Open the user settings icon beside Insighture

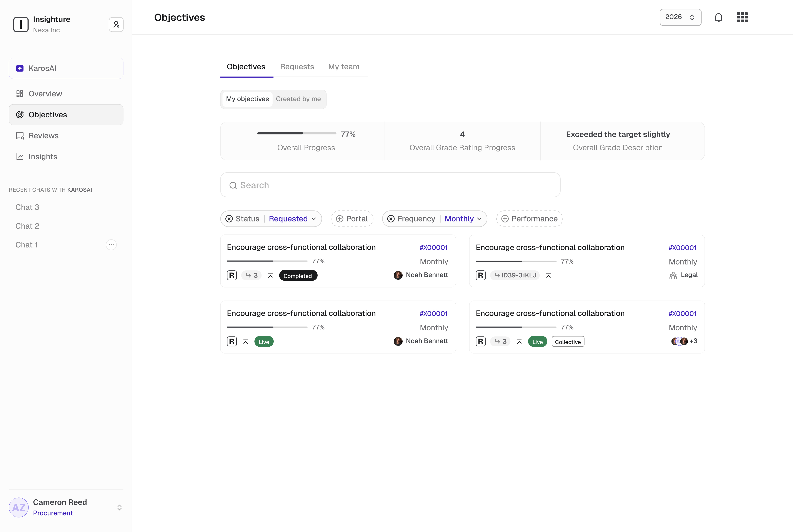click(116, 24)
